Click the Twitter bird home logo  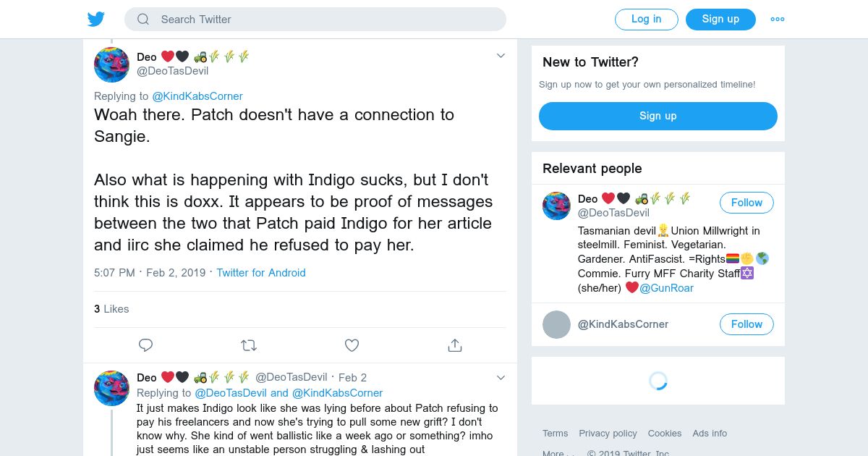click(x=96, y=20)
